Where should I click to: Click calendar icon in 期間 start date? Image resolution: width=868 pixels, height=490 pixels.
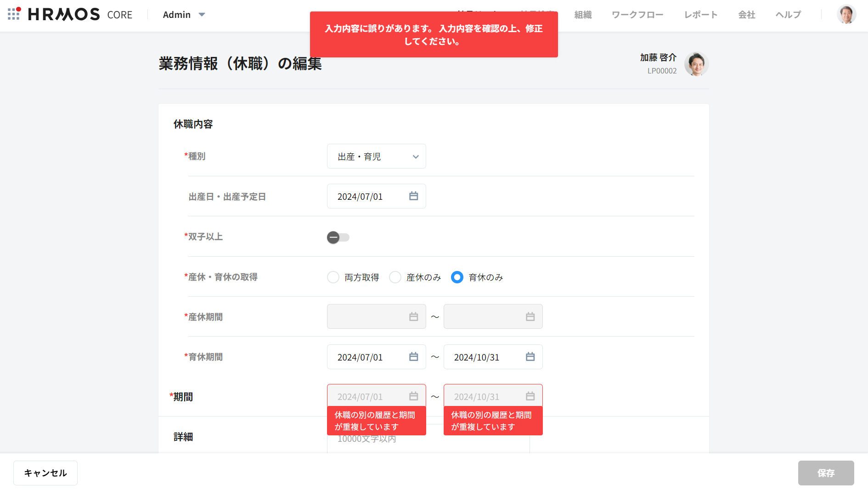pos(413,396)
